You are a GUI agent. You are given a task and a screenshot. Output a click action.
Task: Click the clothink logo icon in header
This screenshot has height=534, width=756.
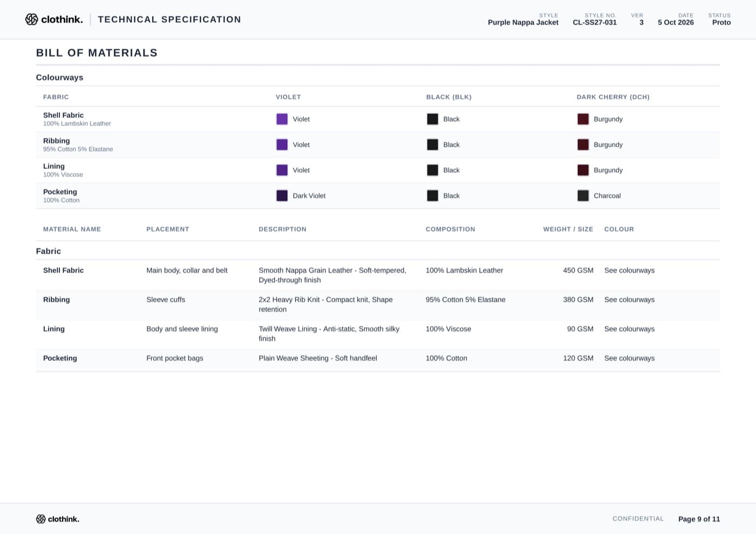pos(32,19)
